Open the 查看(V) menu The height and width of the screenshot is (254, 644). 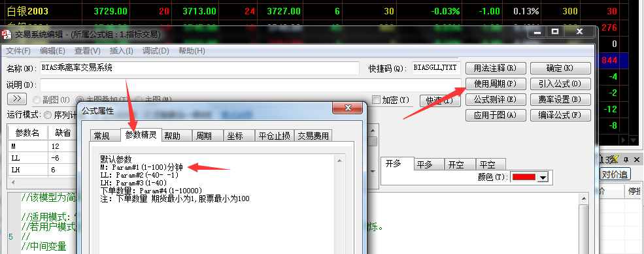tap(88, 51)
